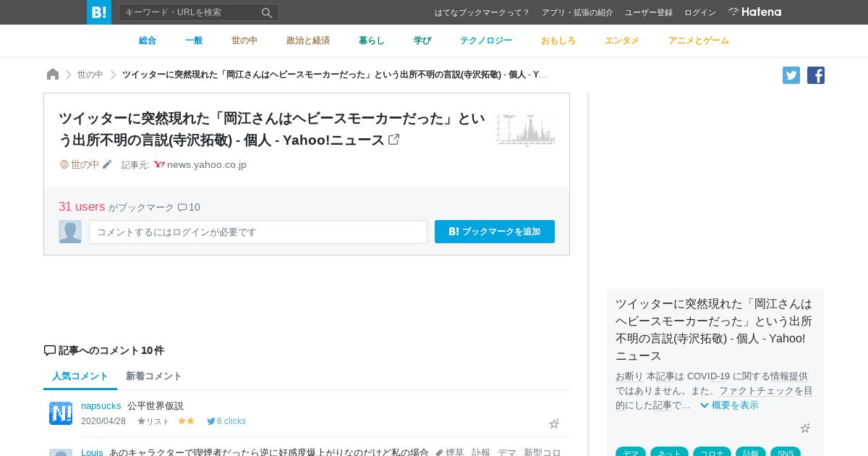This screenshot has height=456, width=868.
Task: Click the search magnifier icon
Action: [267, 12]
